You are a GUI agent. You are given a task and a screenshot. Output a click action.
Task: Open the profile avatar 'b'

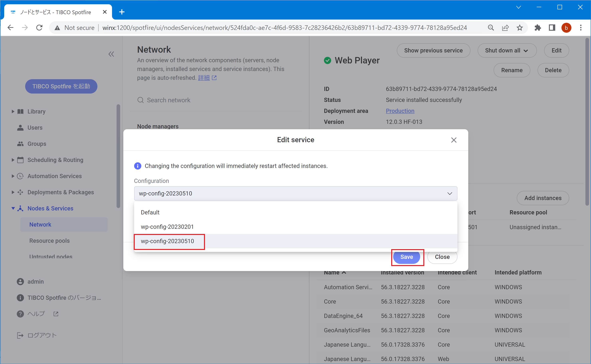(566, 28)
